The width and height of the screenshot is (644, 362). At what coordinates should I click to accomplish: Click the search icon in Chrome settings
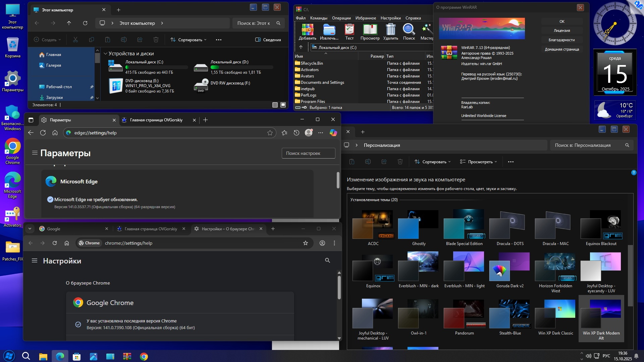point(327,260)
